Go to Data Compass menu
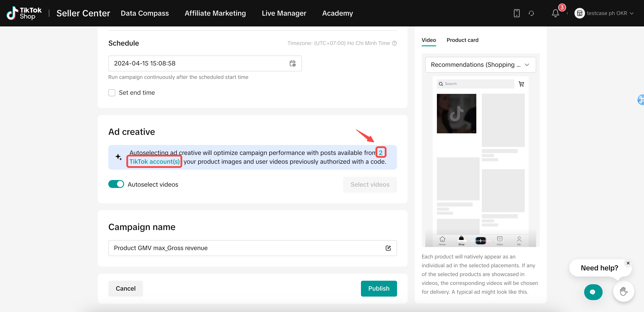The width and height of the screenshot is (644, 312). coord(145,13)
